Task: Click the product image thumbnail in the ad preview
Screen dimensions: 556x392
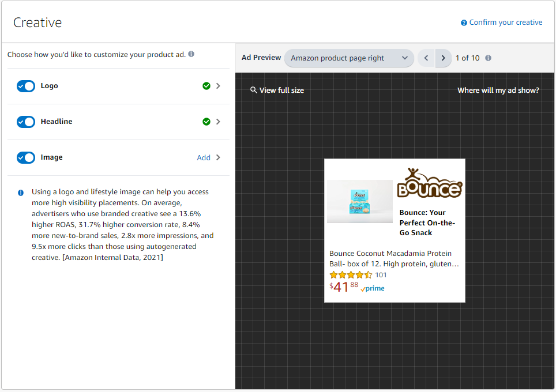Action: tap(359, 201)
